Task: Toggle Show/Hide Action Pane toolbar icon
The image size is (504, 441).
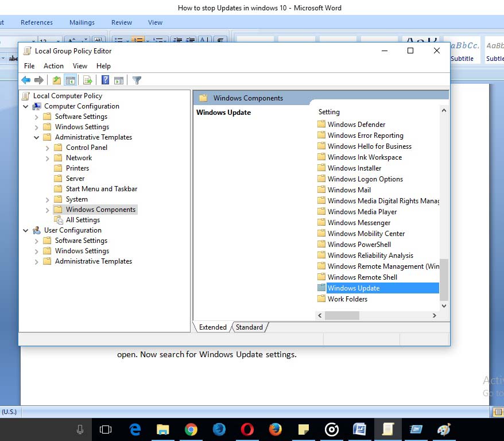Action: click(119, 80)
